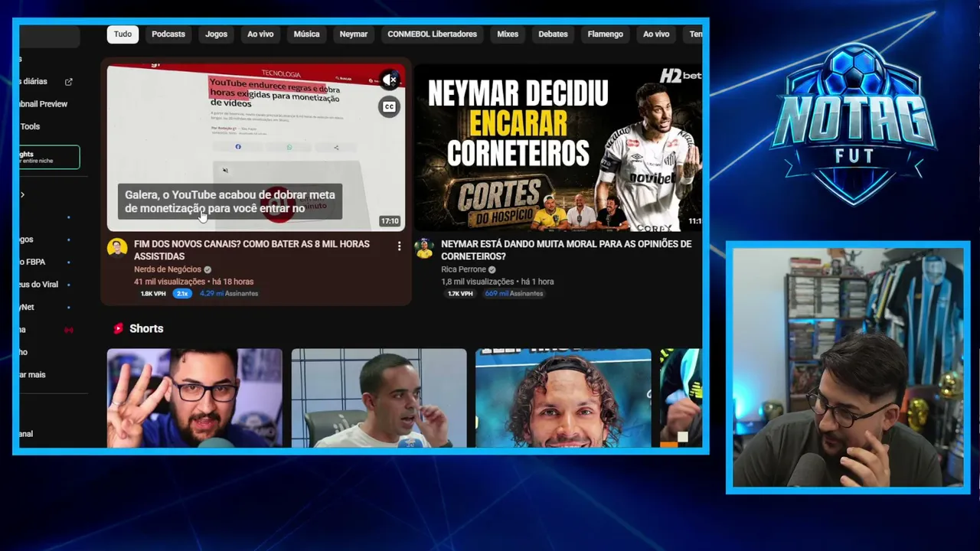Click the '4,29 mi Assinantes' count
980x551 pixels.
pyautogui.click(x=229, y=293)
